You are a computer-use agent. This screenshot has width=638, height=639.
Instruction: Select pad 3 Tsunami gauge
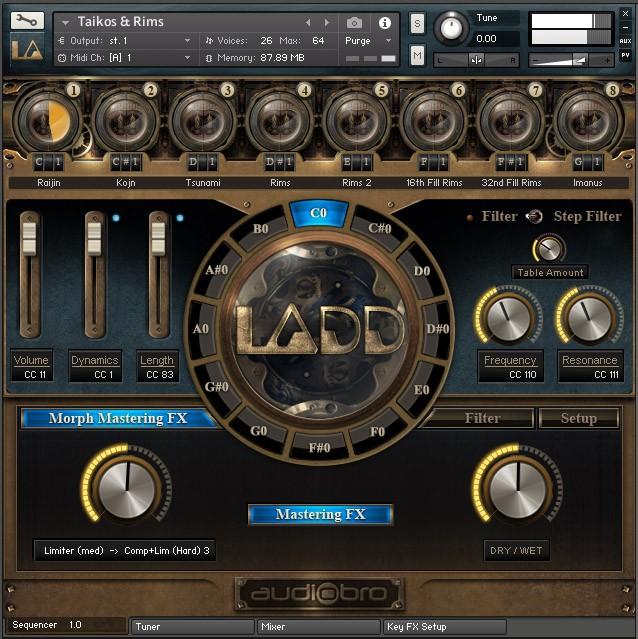[202, 121]
